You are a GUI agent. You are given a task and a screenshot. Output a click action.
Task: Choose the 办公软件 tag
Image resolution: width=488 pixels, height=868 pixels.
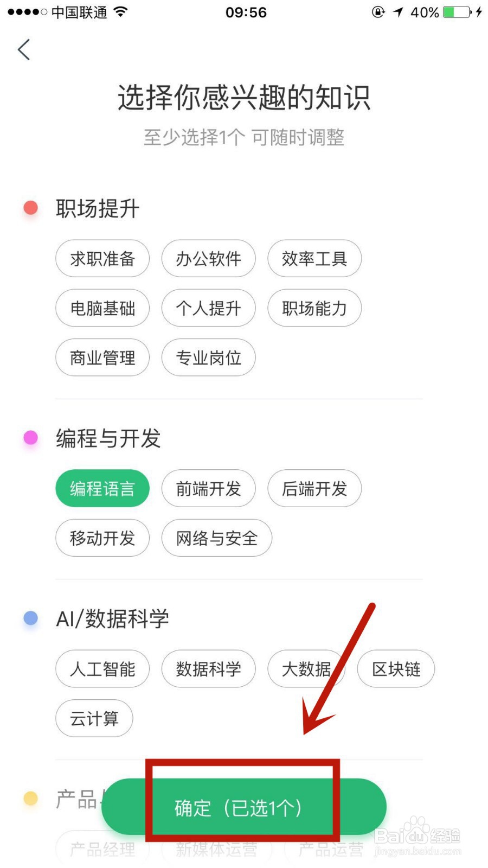pyautogui.click(x=208, y=259)
